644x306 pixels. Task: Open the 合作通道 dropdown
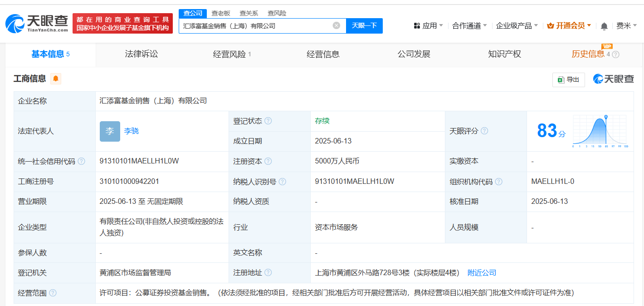[x=469, y=26]
